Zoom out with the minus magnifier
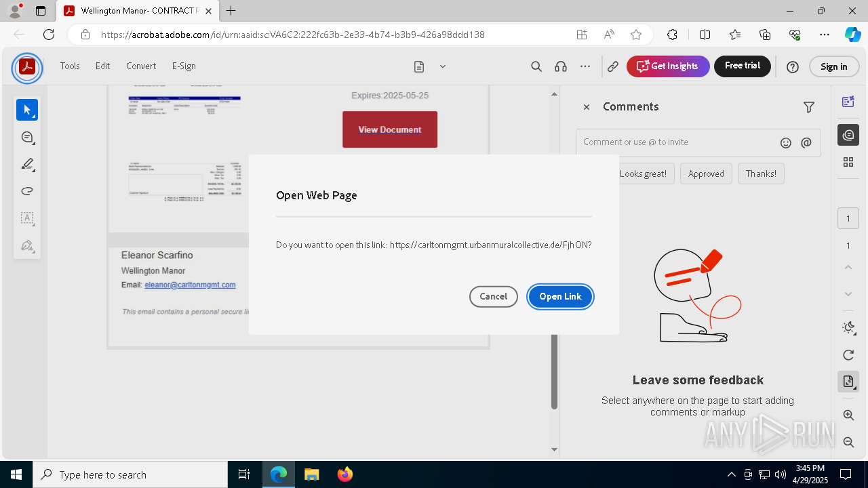The width and height of the screenshot is (868, 488). 848,442
